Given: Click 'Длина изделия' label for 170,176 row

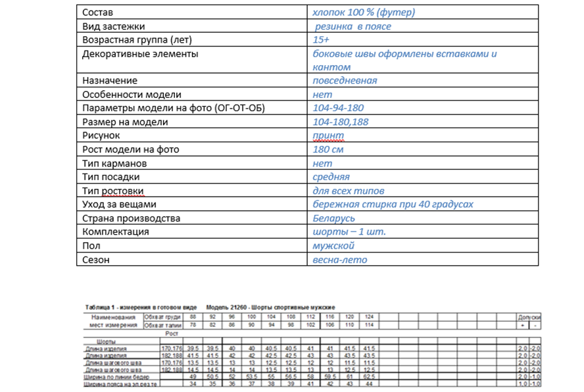Looking at the screenshot, I should point(106,349).
